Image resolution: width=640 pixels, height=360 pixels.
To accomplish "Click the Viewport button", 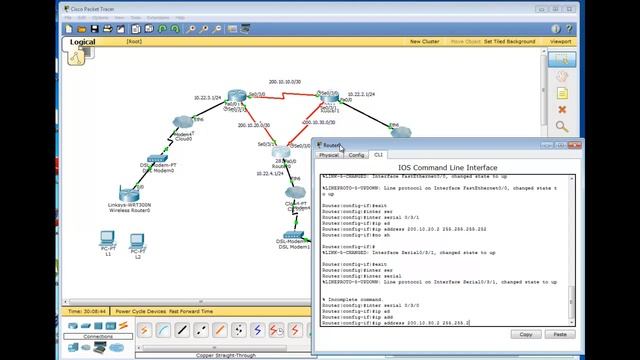I will click(x=560, y=42).
